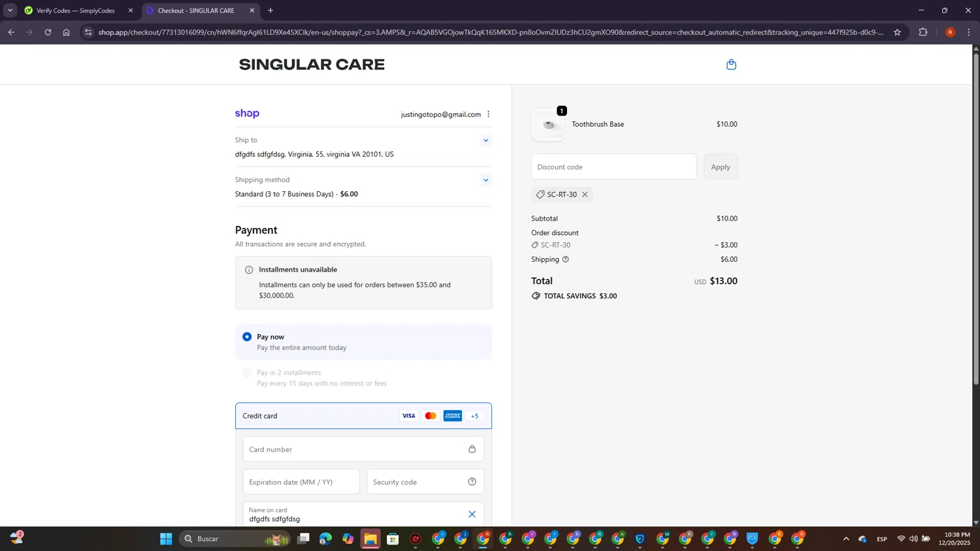
Task: Click the Visa card logo
Action: pyautogui.click(x=408, y=416)
